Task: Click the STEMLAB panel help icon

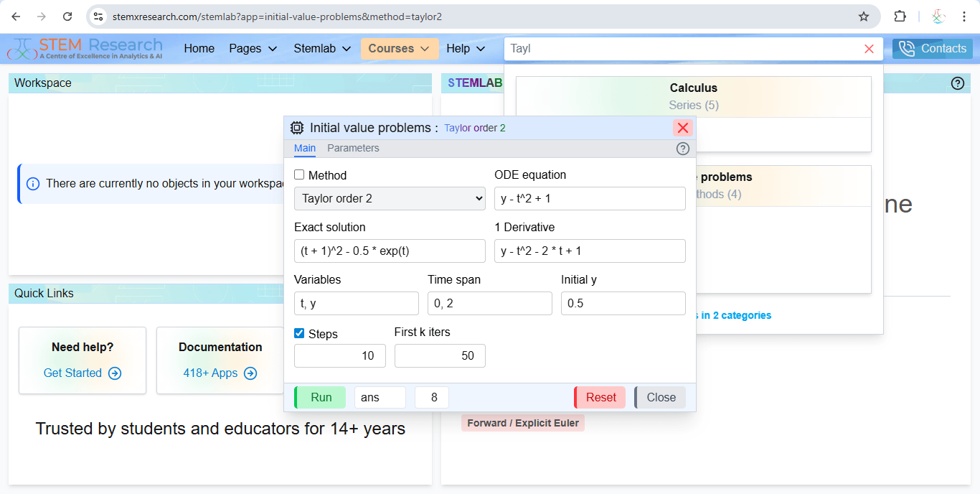Action: tap(958, 83)
